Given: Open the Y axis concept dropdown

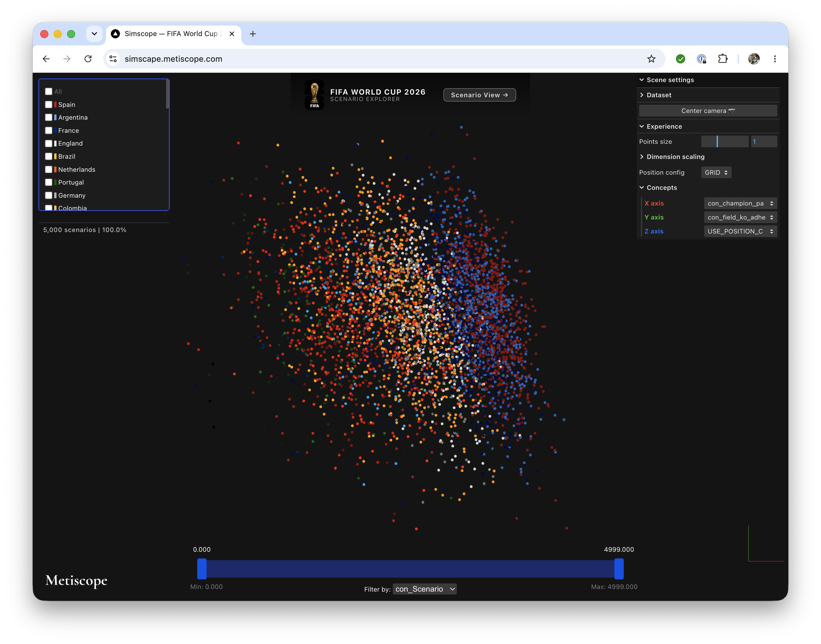Looking at the screenshot, I should 740,217.
